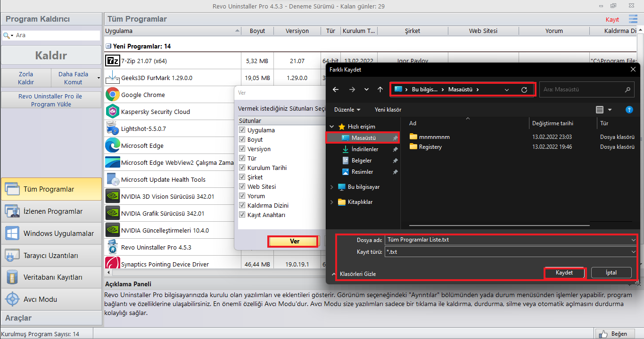Uncheck the Kurulum Tarihi checkbox

[x=242, y=168]
